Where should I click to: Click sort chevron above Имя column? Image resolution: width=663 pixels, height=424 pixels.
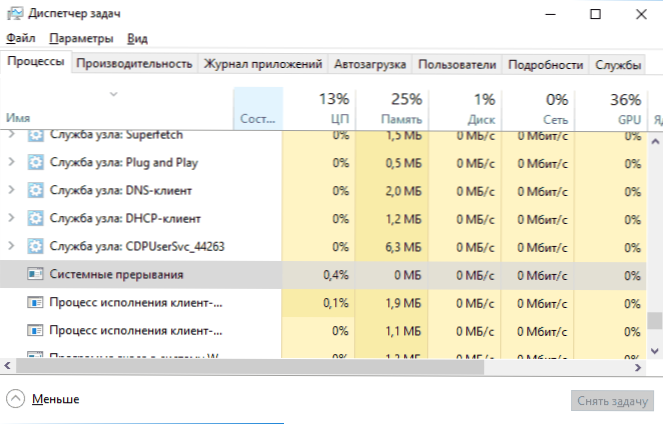(x=113, y=94)
